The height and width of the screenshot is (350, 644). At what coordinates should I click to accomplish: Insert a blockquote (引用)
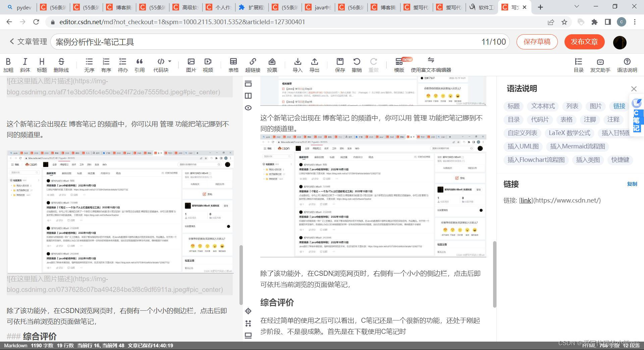140,65
